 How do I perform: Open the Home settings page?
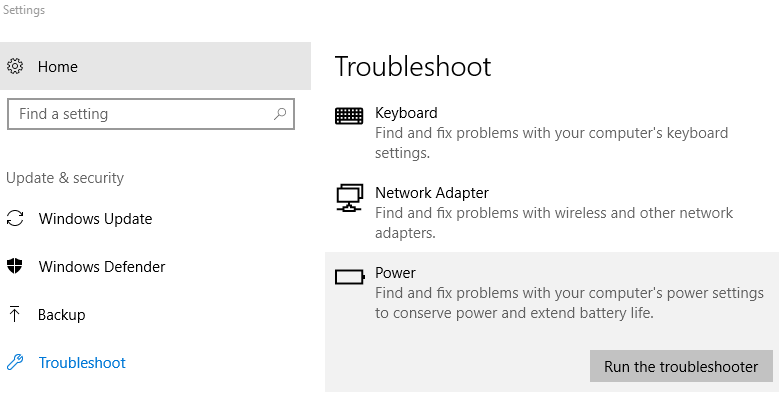tap(156, 66)
